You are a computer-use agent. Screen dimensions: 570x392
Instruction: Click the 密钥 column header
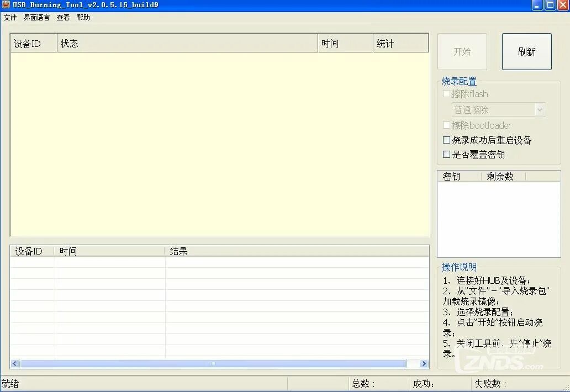pos(460,177)
